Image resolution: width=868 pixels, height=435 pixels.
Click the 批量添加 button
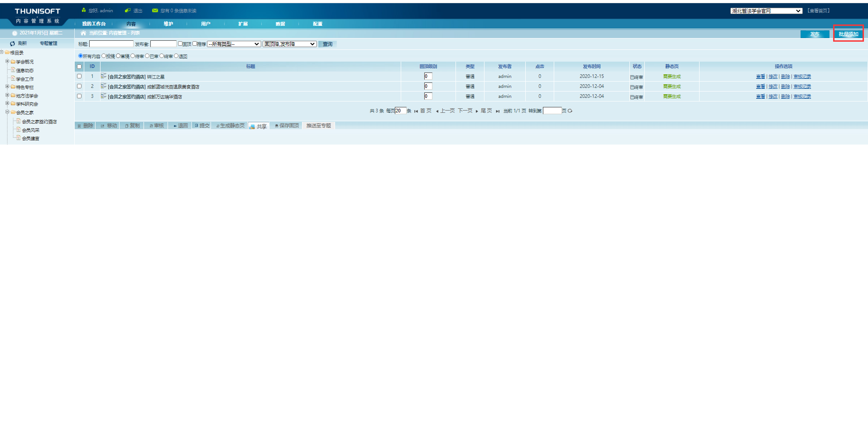pos(848,34)
